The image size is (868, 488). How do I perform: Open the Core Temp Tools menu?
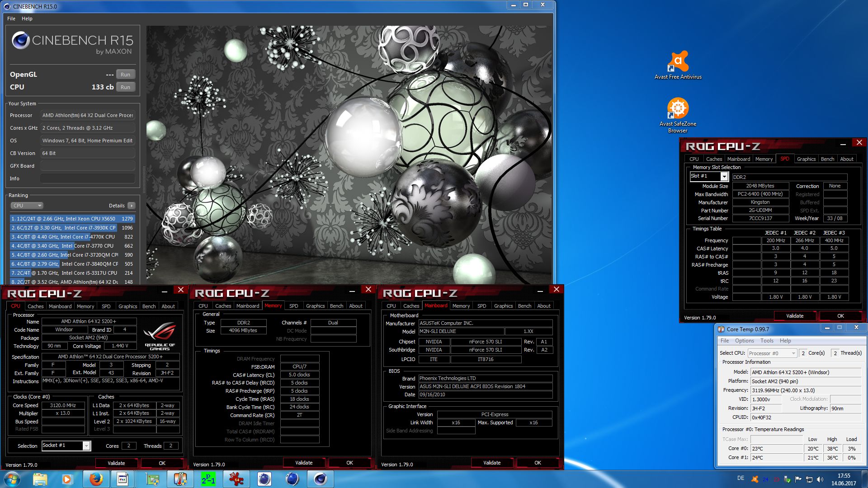coord(767,341)
